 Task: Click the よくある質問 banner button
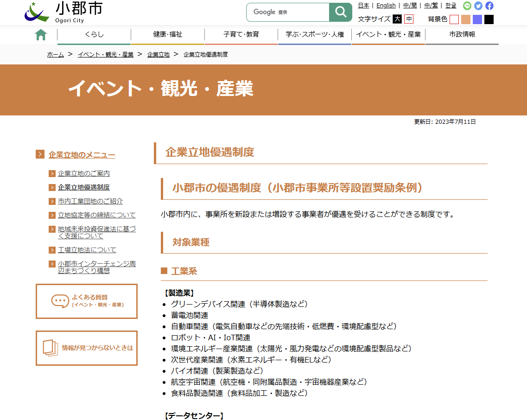[87, 301]
